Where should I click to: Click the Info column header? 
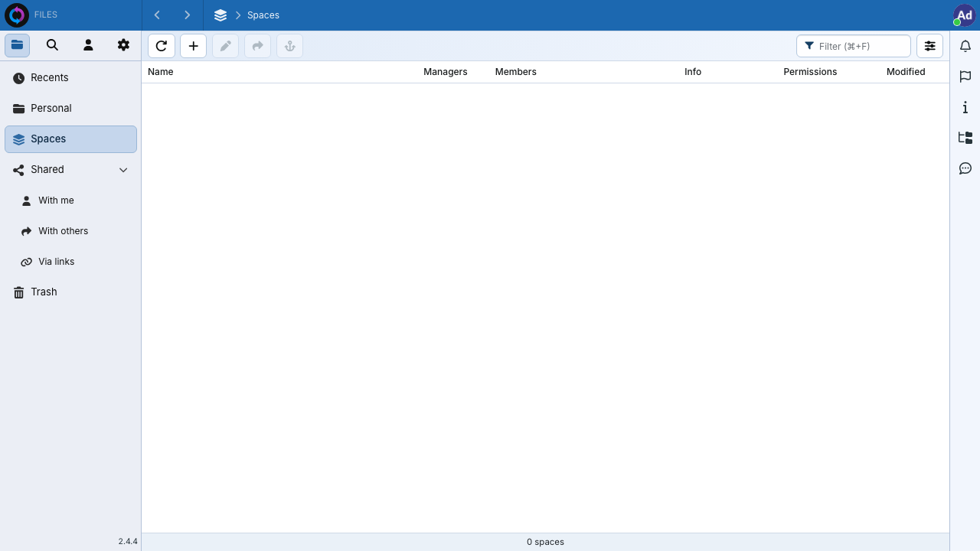pos(693,72)
